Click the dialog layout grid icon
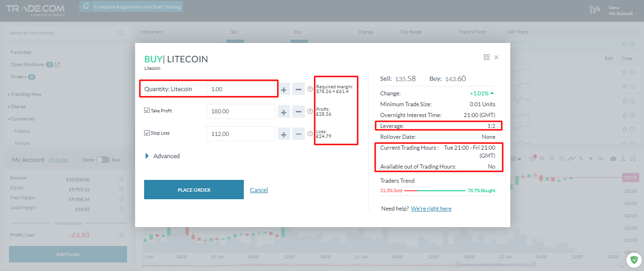 click(487, 57)
